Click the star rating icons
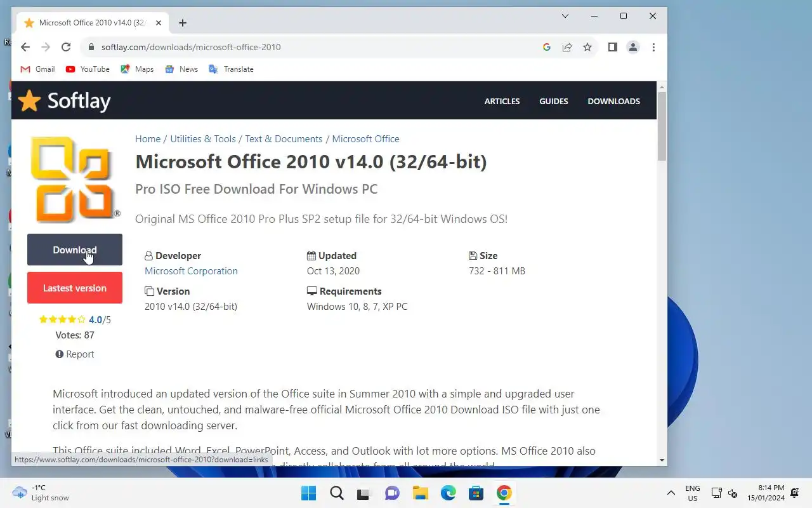Screen dimensions: 812x508 [62, 319]
